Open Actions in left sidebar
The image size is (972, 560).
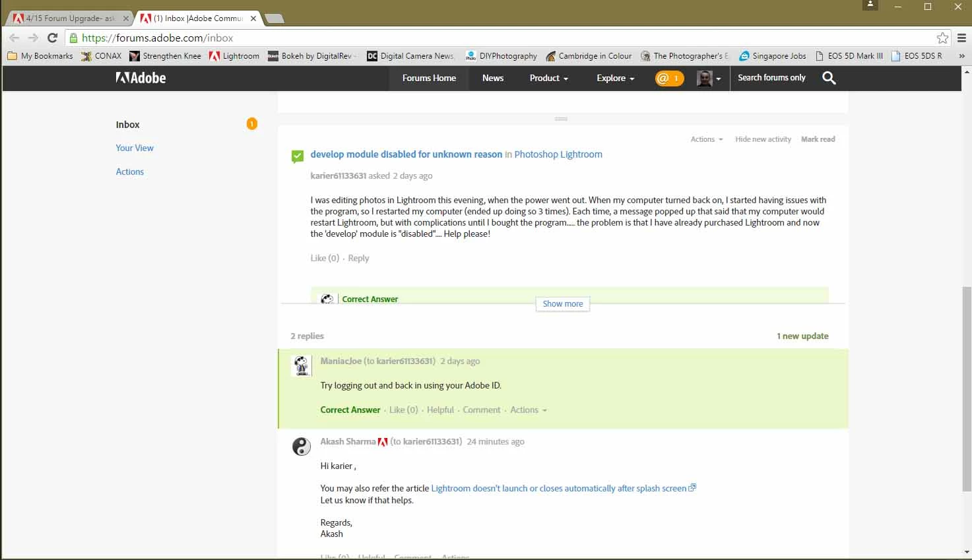[130, 171]
